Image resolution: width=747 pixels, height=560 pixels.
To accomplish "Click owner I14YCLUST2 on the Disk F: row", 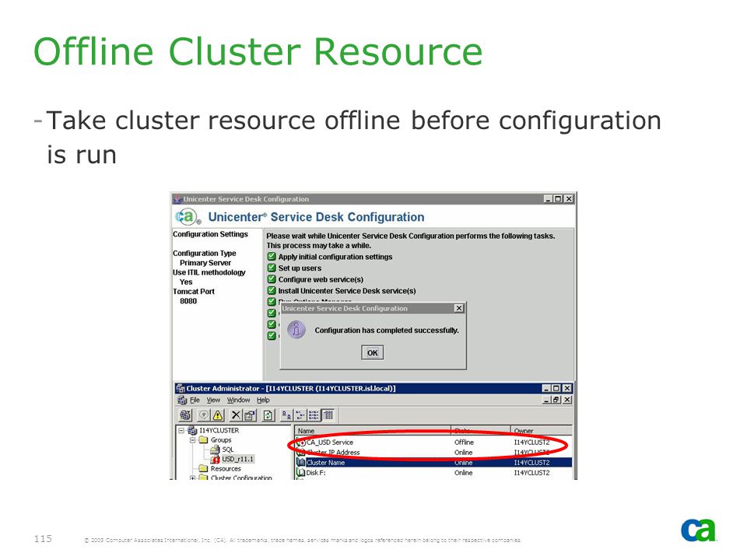I will pyautogui.click(x=531, y=472).
